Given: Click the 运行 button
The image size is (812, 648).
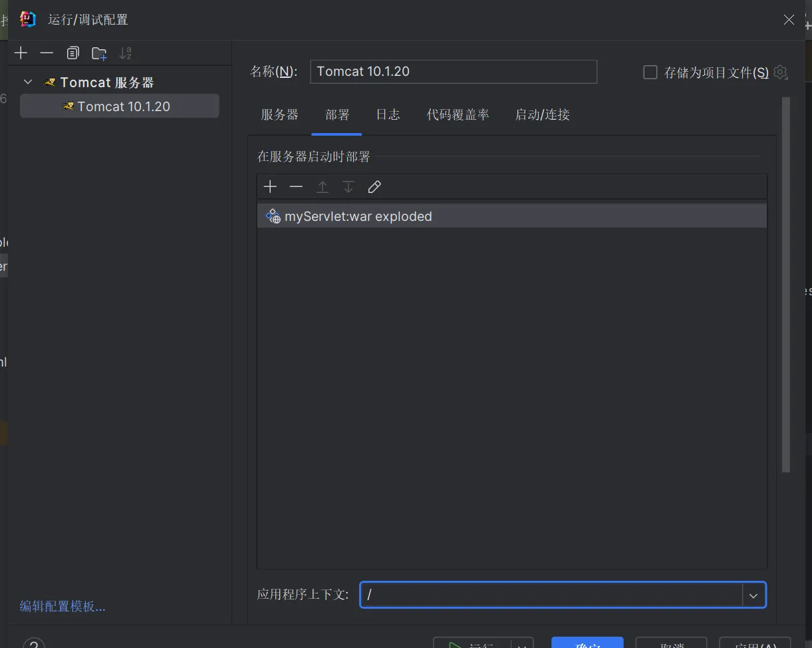Looking at the screenshot, I should click(x=472, y=644).
